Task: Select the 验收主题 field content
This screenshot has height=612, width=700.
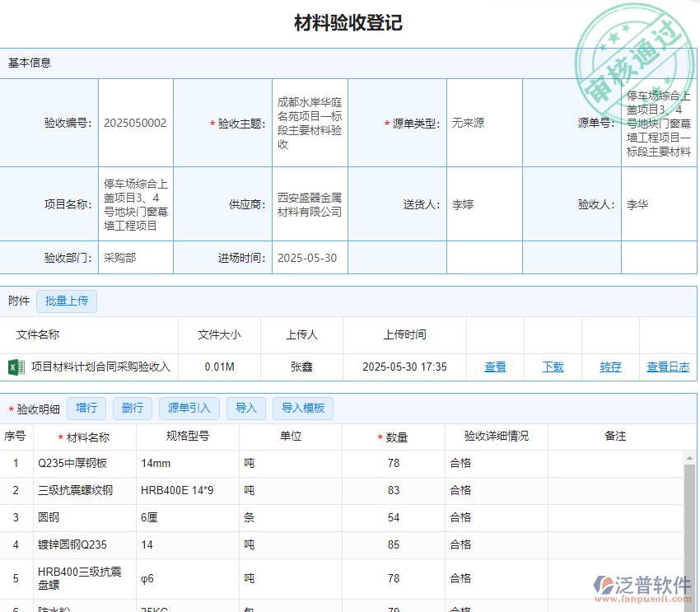Action: [x=309, y=122]
